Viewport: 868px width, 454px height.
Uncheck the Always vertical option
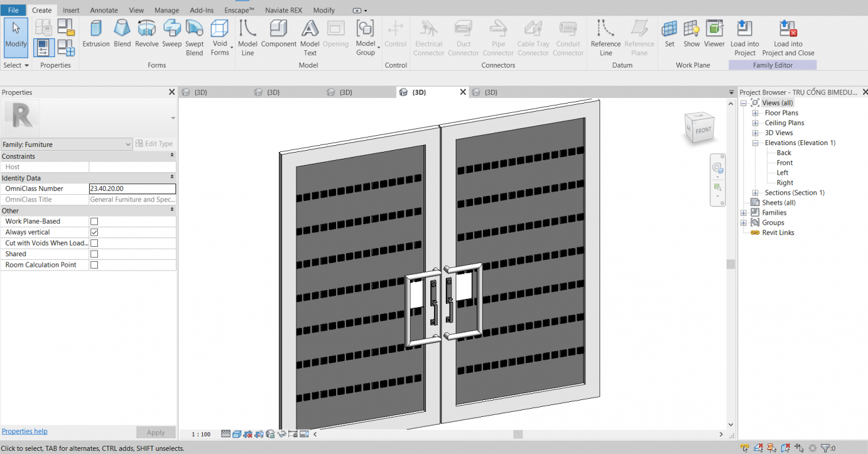[x=94, y=232]
